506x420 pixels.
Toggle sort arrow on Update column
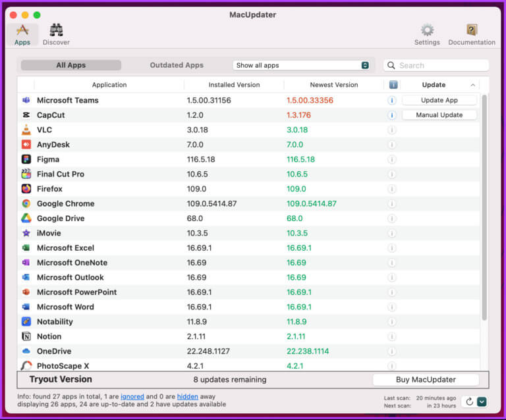pyautogui.click(x=473, y=85)
